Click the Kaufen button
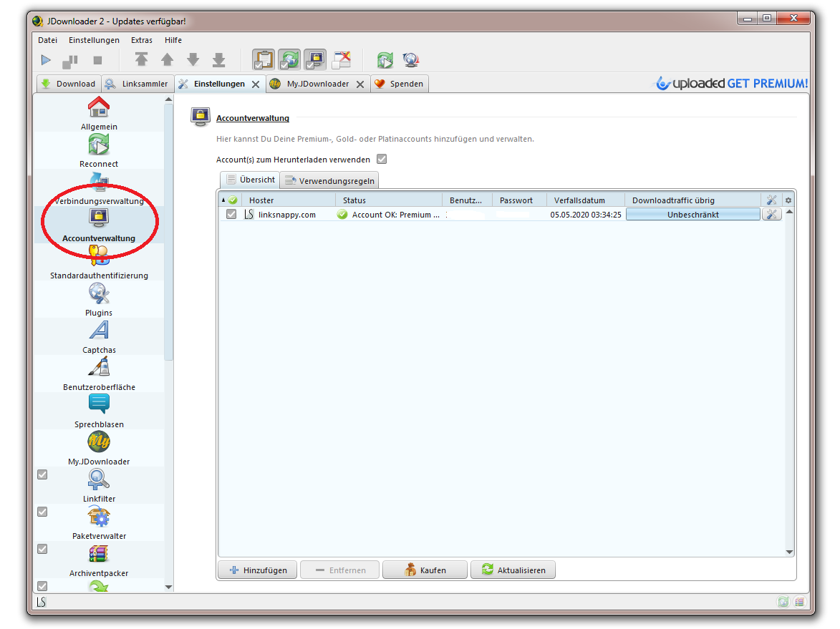Screen dimensions: 840x629 pos(425,570)
